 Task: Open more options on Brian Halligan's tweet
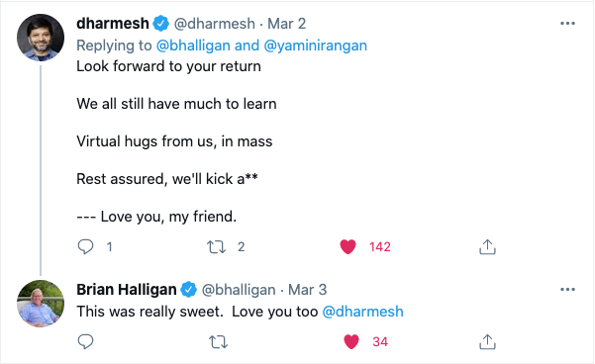(567, 290)
